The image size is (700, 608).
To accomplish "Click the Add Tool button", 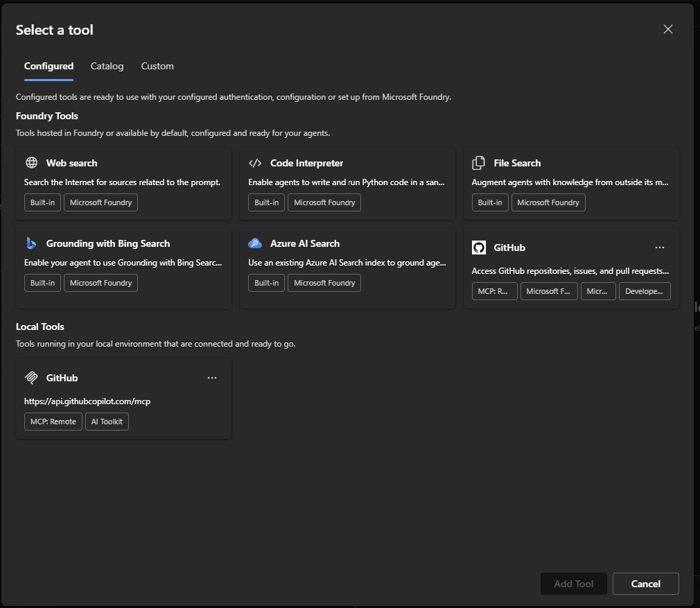I will pos(573,584).
